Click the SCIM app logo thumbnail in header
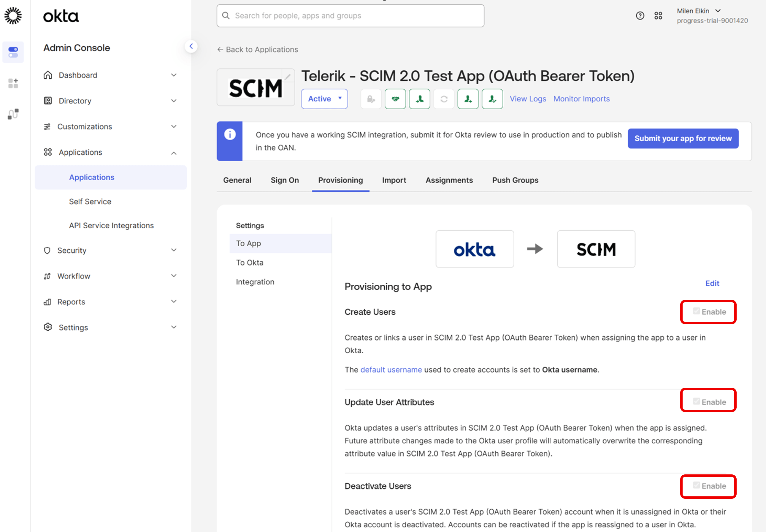Image resolution: width=766 pixels, height=532 pixels. tap(256, 88)
